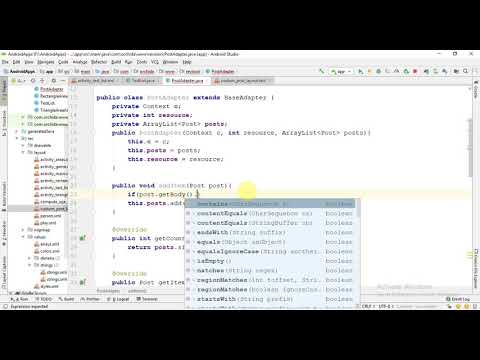This screenshot has height=360, width=480.
Task: Open the app run configuration dropdown
Action: point(341,71)
